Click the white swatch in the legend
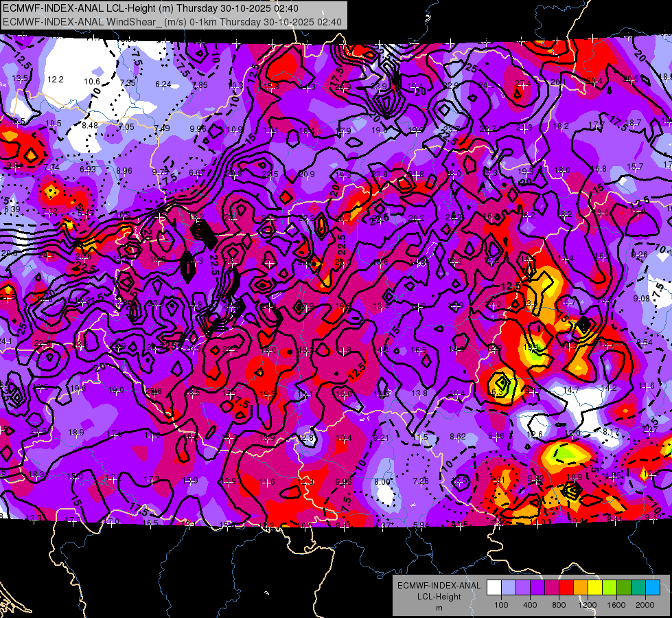672x618 pixels. tap(494, 588)
